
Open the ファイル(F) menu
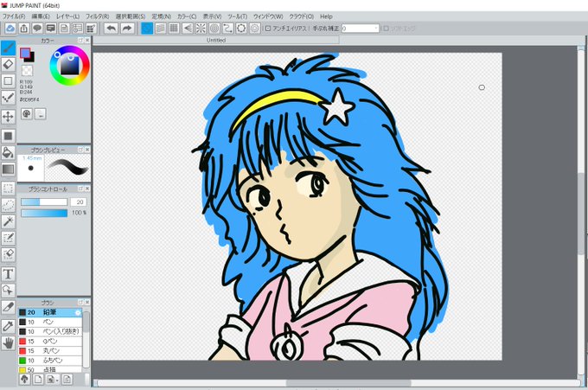(x=14, y=16)
